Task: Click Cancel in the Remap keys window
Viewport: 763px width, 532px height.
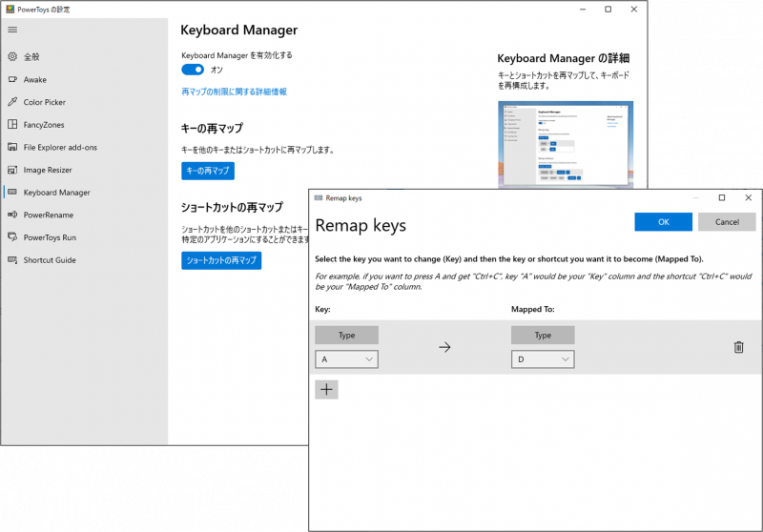Action: [x=727, y=222]
